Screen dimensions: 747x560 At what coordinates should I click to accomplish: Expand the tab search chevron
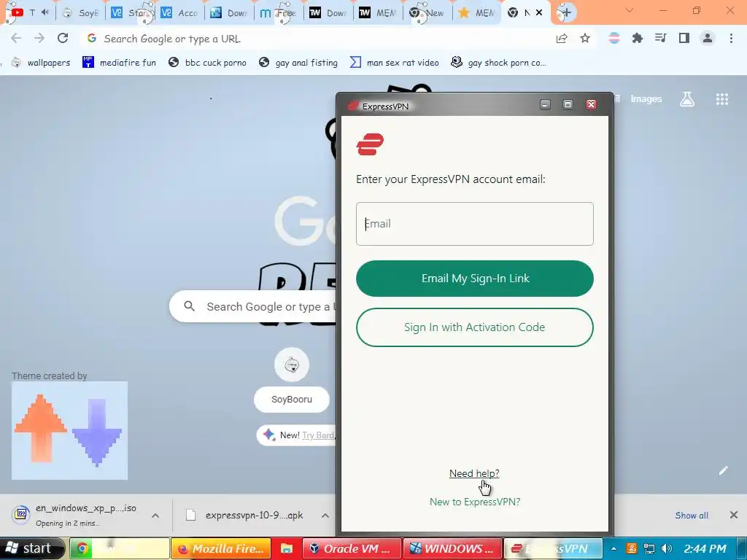(630, 10)
